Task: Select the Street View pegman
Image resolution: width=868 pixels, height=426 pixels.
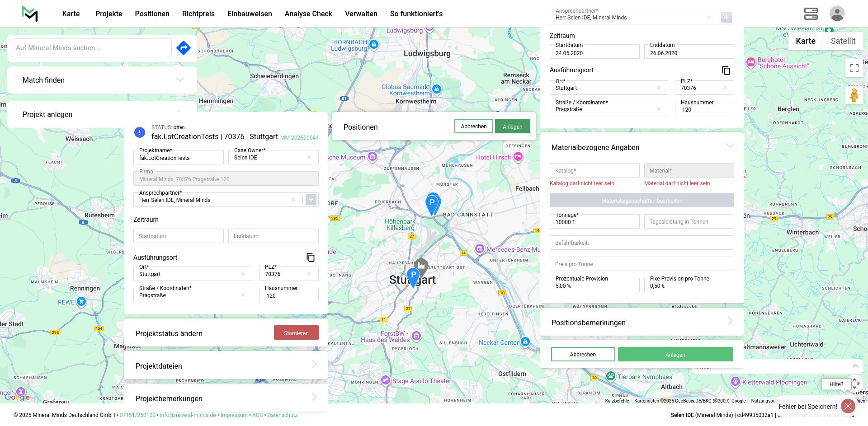Action: point(854,96)
